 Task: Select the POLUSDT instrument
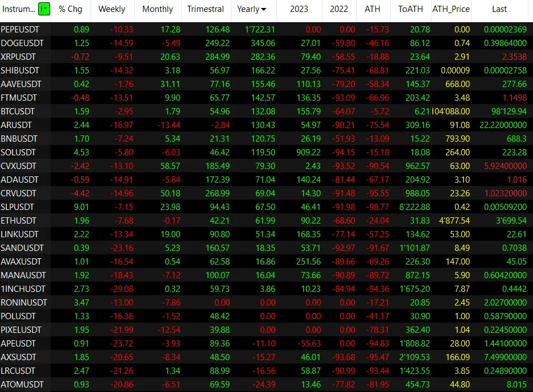click(18, 316)
